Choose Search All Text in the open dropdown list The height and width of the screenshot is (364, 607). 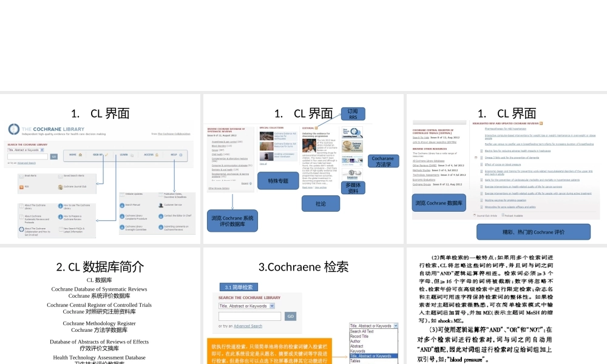pyautogui.click(x=362, y=331)
